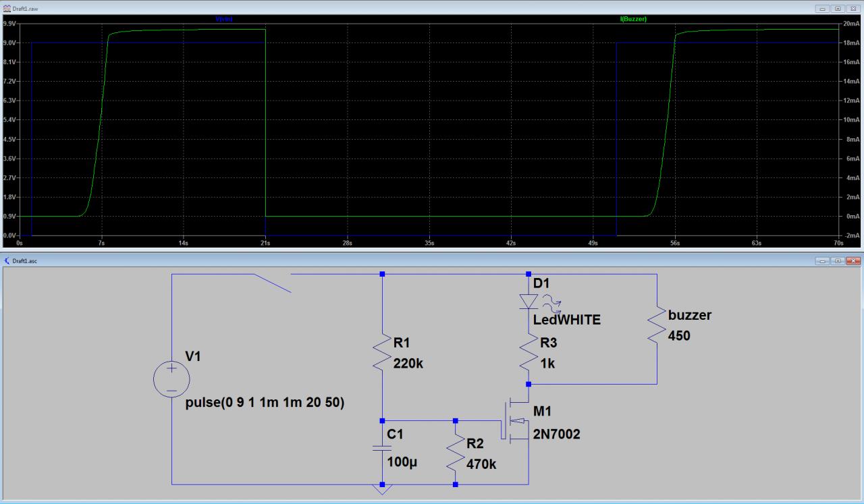Close the Draft1.asc schematic window

(x=853, y=261)
